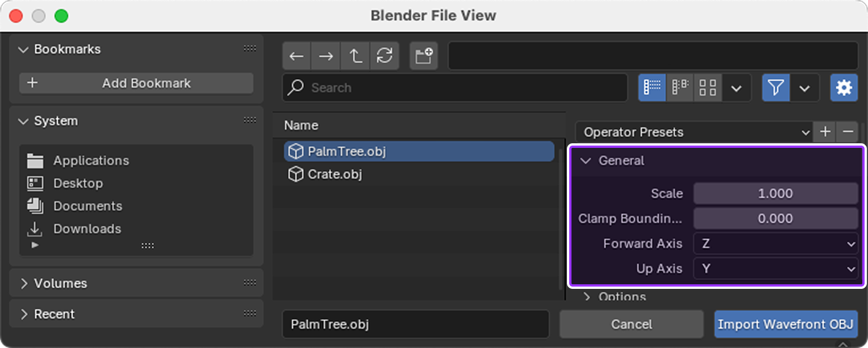
Task: Toggle the options region gear icon
Action: [x=844, y=88]
